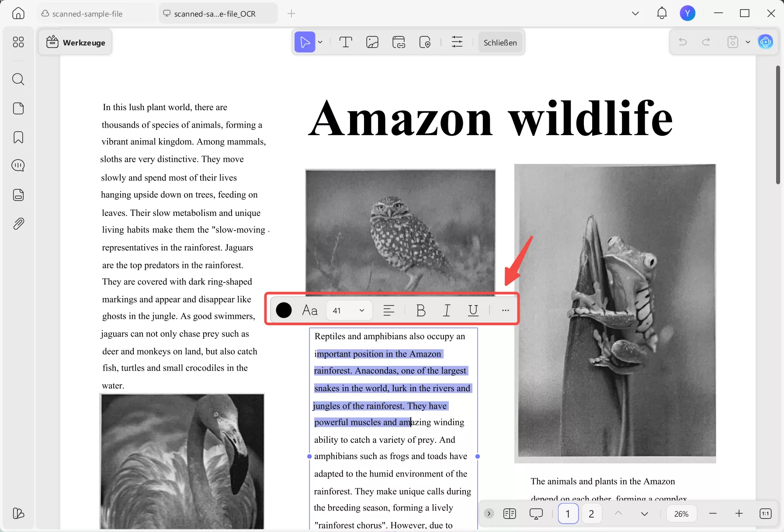This screenshot has width=784, height=532.
Task: Click the add image tool
Action: (372, 42)
